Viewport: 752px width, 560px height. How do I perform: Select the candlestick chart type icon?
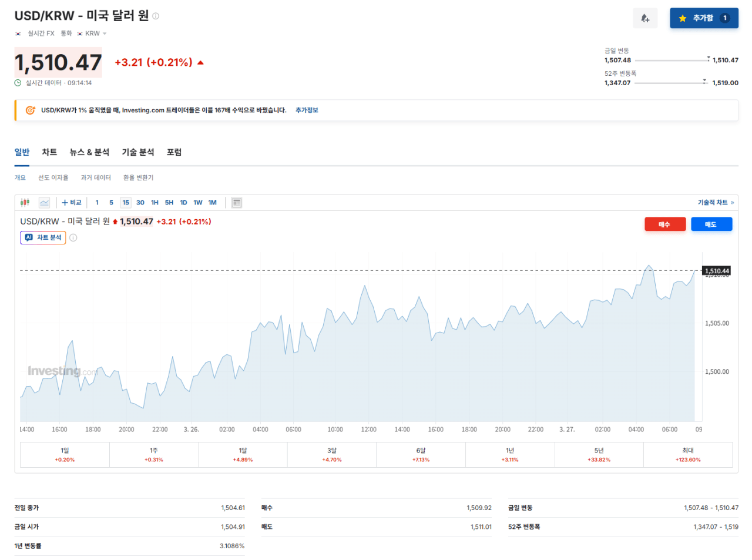pos(25,203)
